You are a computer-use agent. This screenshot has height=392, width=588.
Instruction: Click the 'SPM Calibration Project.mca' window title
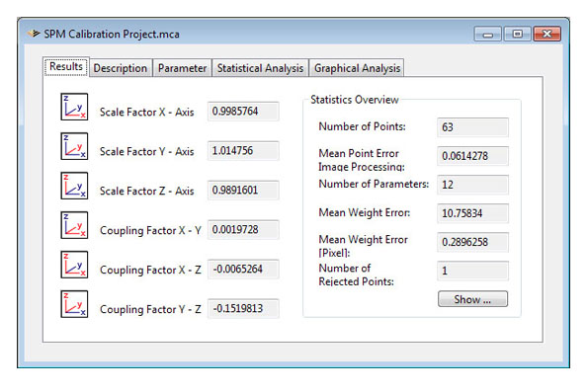pyautogui.click(x=112, y=35)
